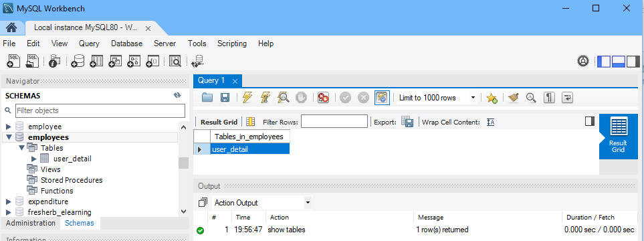
Task: Toggle invisible characters display
Action: point(549,98)
